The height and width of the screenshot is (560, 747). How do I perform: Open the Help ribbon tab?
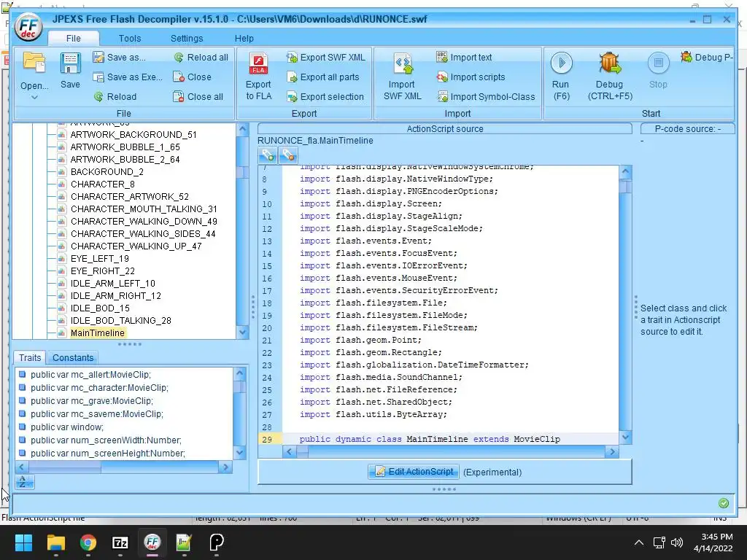coord(244,39)
